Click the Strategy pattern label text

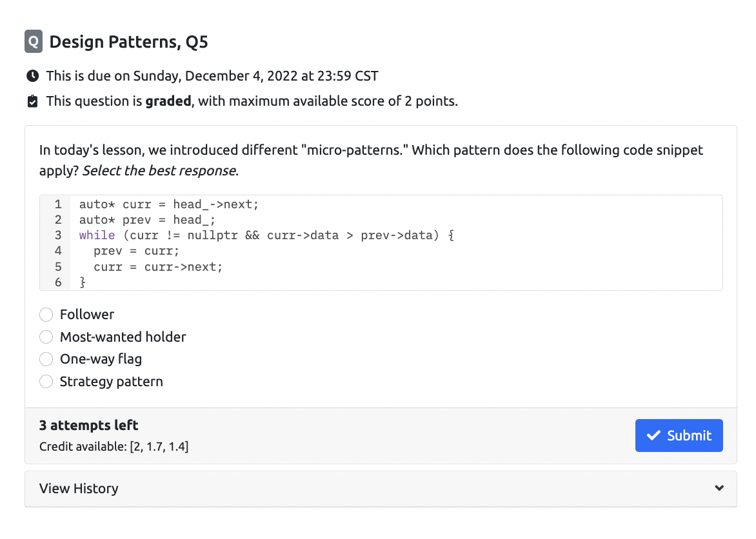pyautogui.click(x=112, y=381)
